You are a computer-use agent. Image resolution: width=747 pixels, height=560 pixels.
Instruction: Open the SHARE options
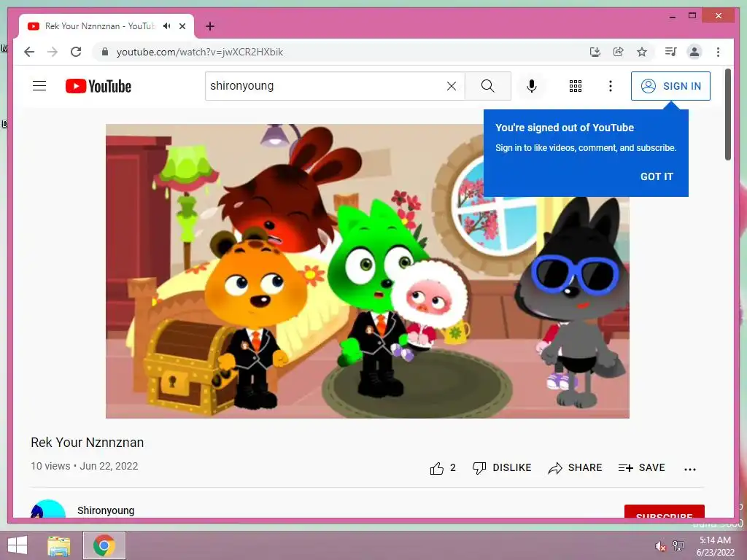tap(575, 468)
